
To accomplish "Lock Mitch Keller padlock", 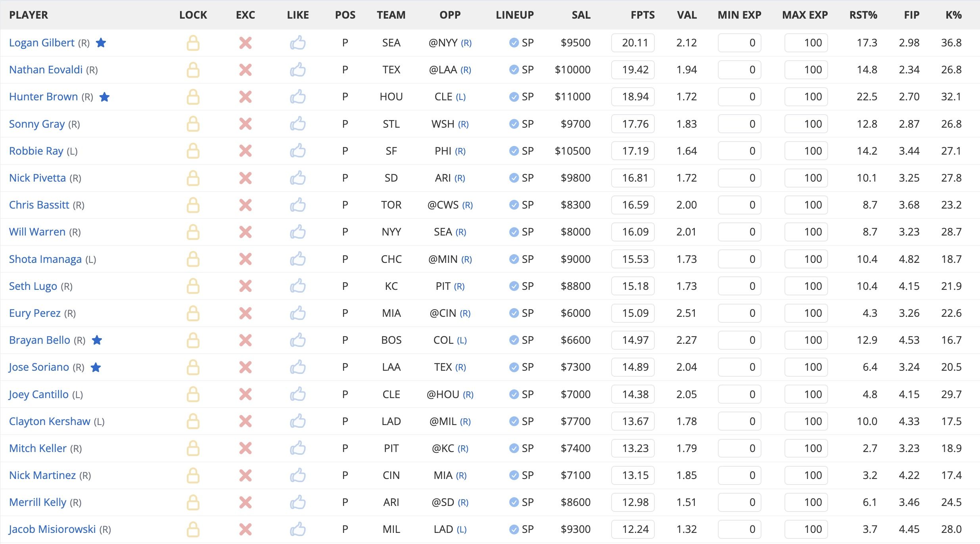I will tap(193, 448).
